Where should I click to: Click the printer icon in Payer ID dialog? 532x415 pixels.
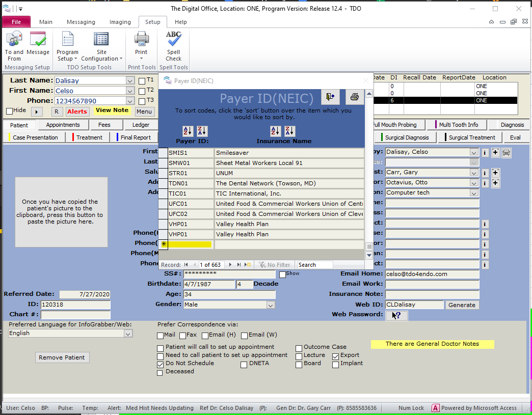pos(355,97)
